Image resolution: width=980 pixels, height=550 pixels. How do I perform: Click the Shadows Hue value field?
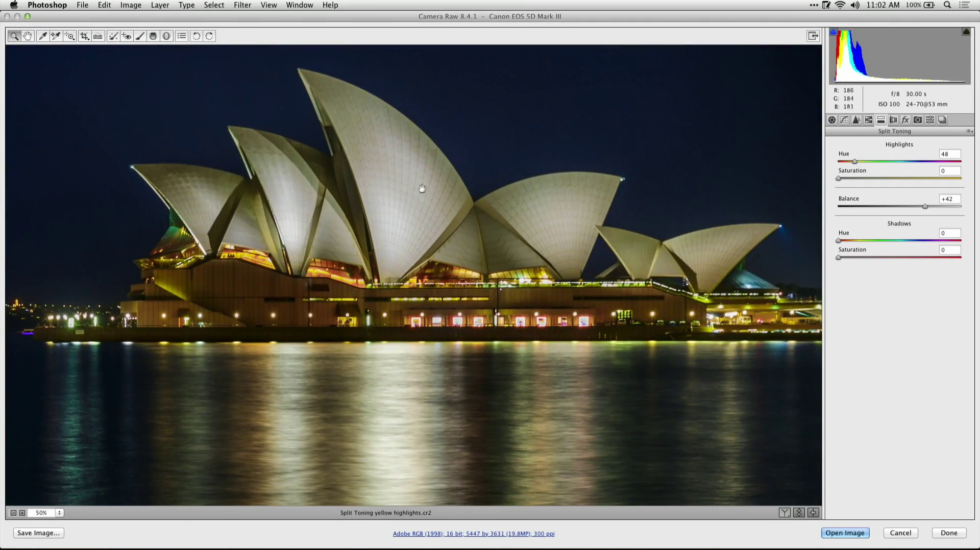coord(950,233)
